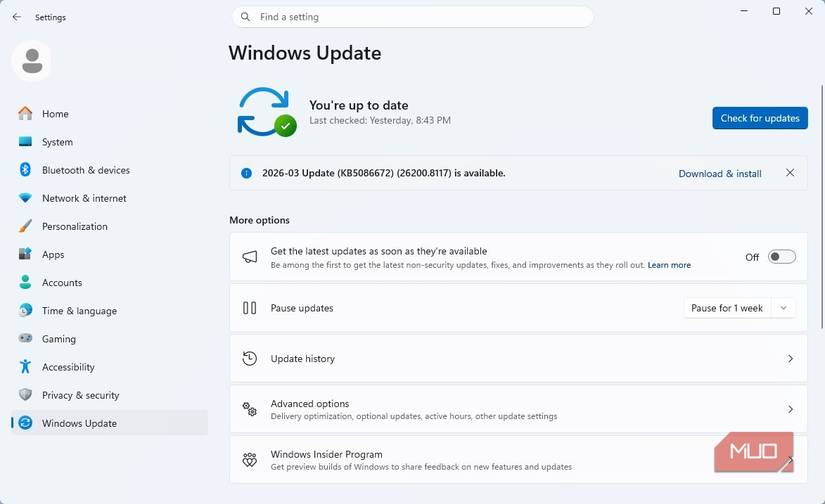The image size is (825, 504).
Task: Click the Update history clock icon
Action: tap(249, 358)
